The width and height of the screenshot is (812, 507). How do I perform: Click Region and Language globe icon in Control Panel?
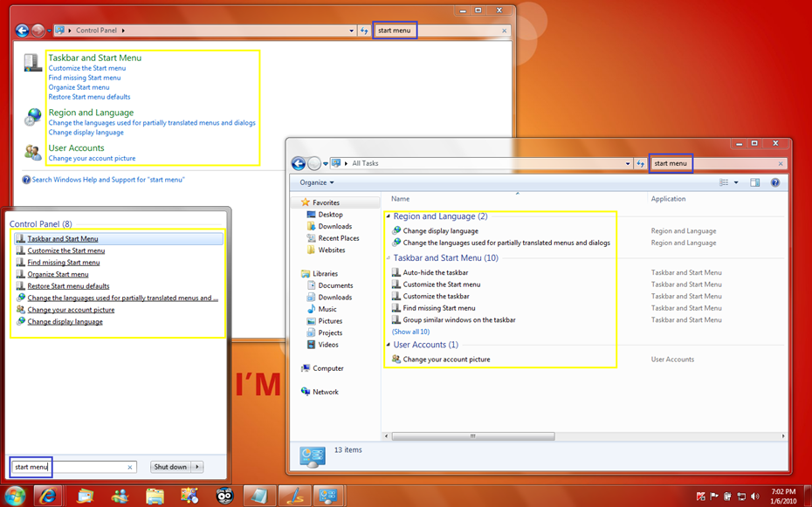32,117
